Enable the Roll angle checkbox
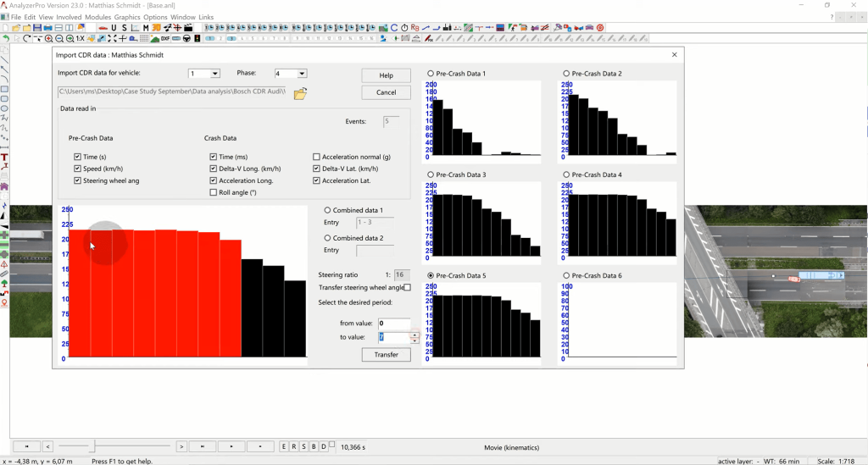 (214, 192)
